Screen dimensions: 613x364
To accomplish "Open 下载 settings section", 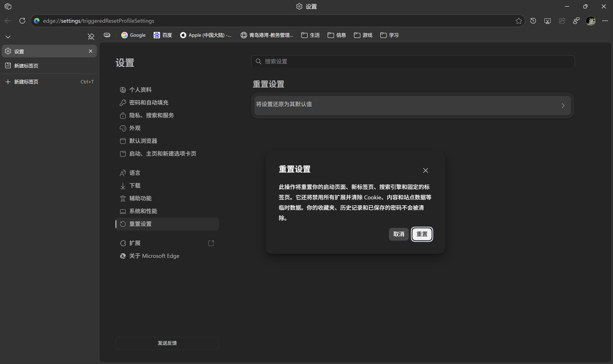I will (167, 185).
